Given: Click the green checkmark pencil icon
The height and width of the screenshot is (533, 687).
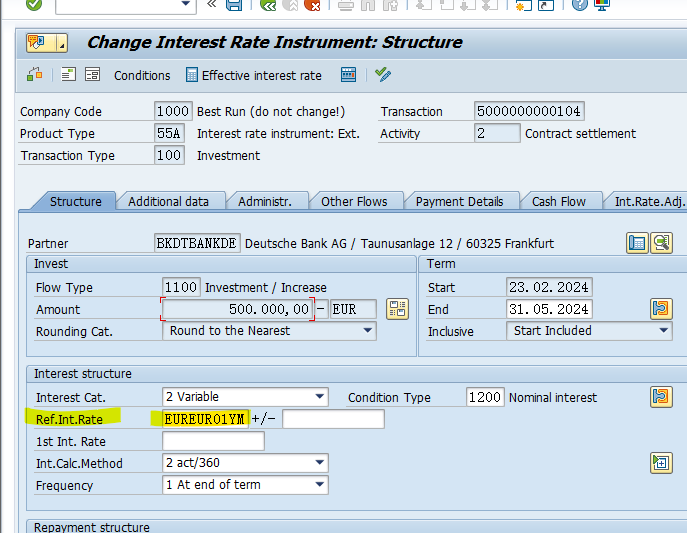Looking at the screenshot, I should (382, 75).
